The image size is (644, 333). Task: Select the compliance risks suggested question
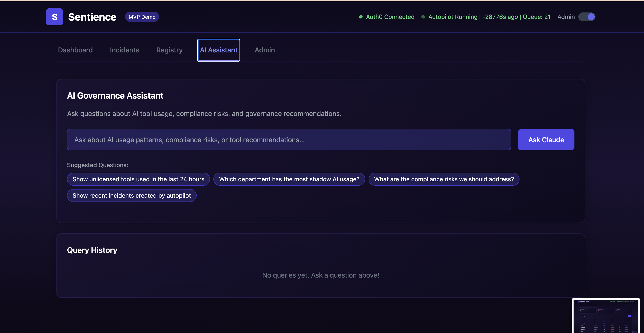444,179
